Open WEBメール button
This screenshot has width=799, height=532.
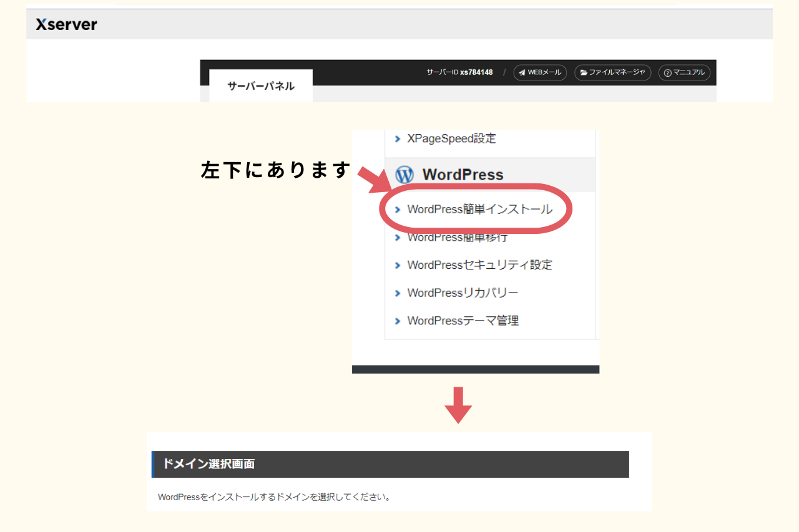540,73
